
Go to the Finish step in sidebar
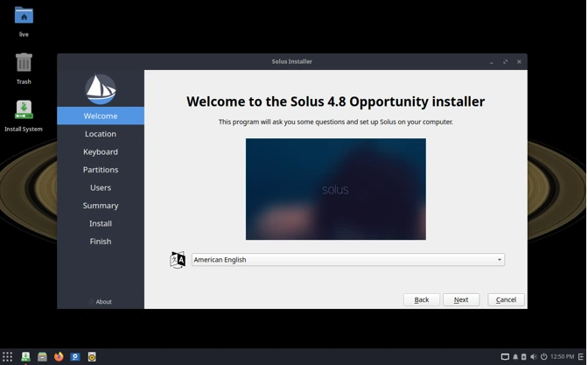pyautogui.click(x=101, y=242)
